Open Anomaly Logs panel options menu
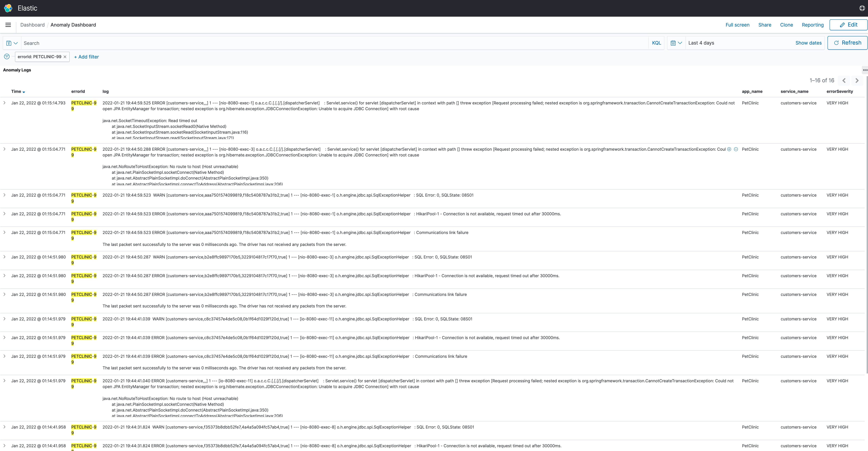The width and height of the screenshot is (868, 451). coord(865,70)
